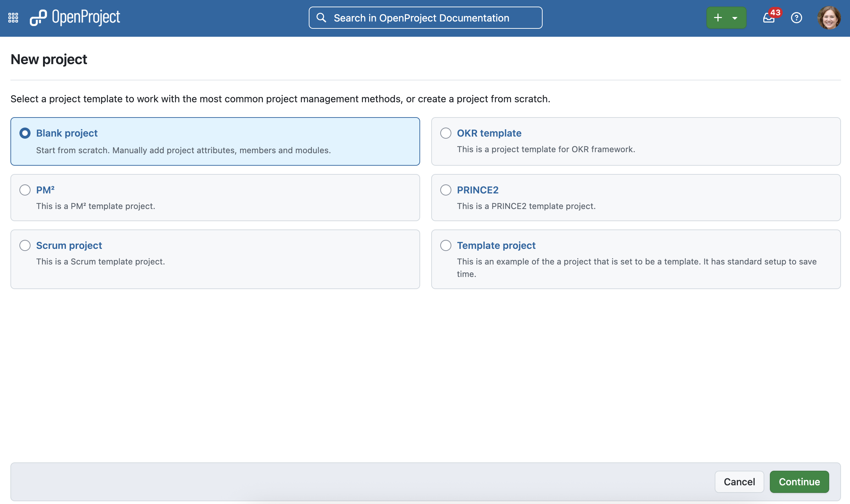
Task: Cancel project creation
Action: point(739,481)
